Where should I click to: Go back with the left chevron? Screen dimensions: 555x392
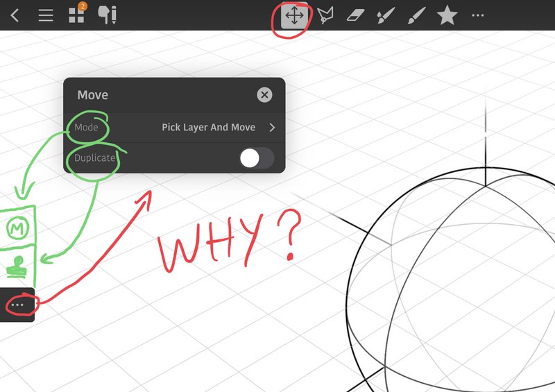[15, 15]
